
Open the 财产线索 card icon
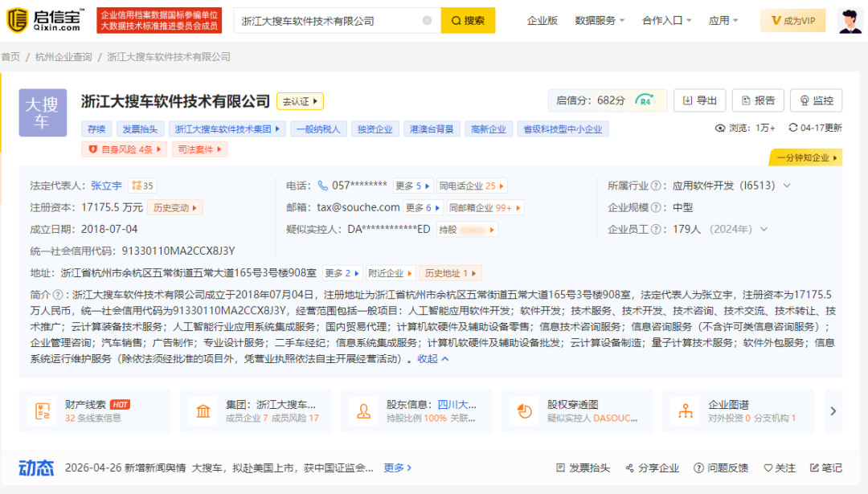coord(43,411)
